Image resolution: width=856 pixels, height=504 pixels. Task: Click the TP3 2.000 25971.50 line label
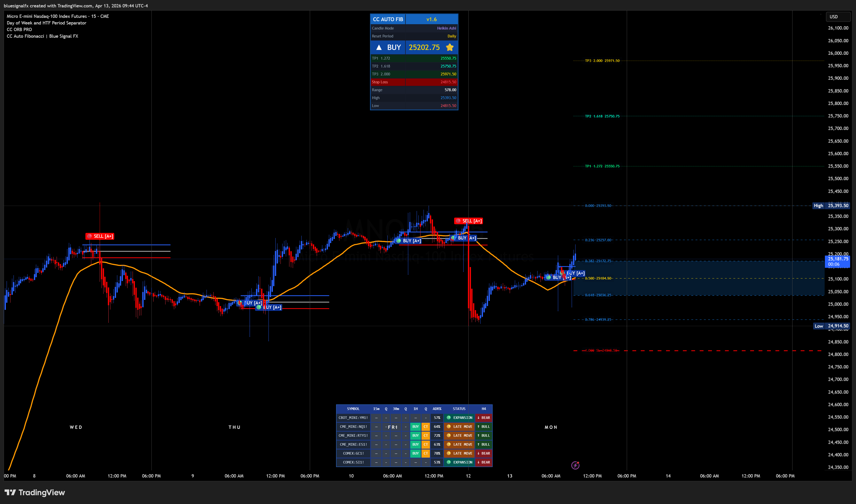coord(602,61)
